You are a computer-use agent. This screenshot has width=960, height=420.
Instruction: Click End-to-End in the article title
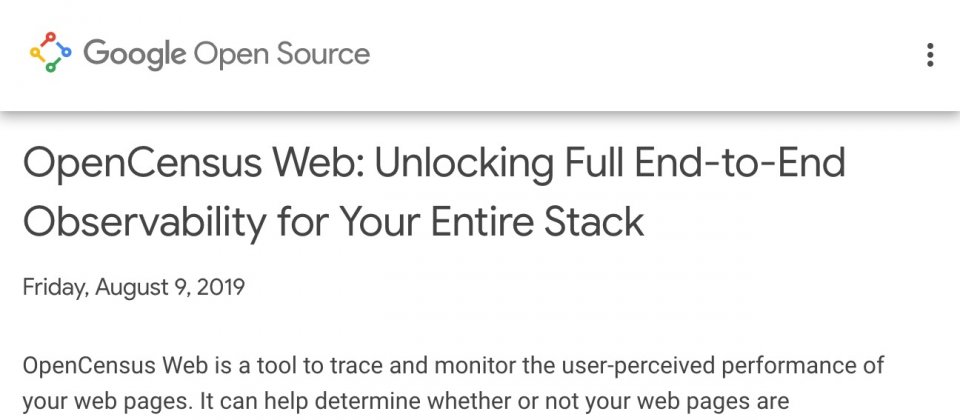coord(740,162)
